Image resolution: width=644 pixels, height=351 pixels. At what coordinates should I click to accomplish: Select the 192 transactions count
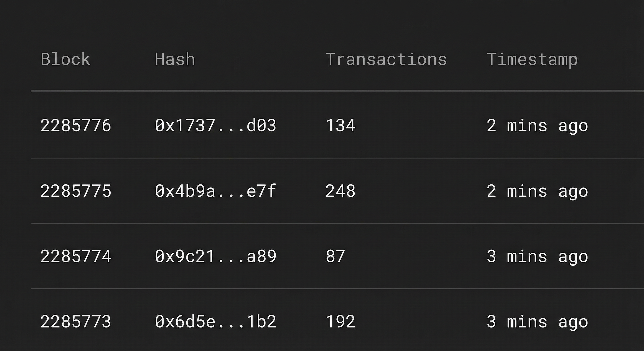coord(340,322)
